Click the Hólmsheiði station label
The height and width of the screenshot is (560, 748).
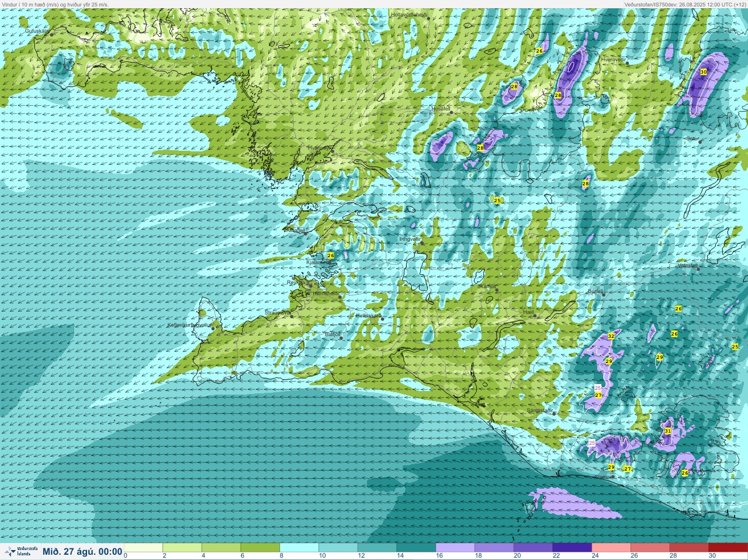tap(325, 293)
